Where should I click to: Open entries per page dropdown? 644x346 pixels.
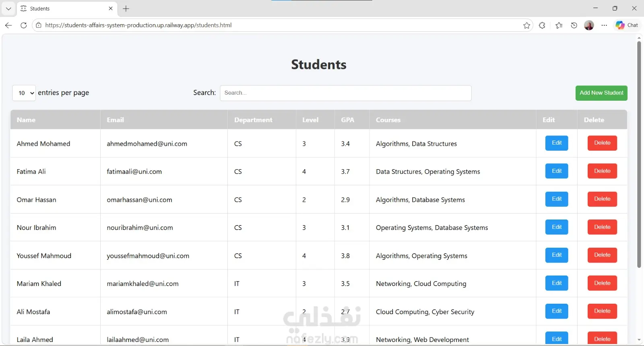(24, 93)
